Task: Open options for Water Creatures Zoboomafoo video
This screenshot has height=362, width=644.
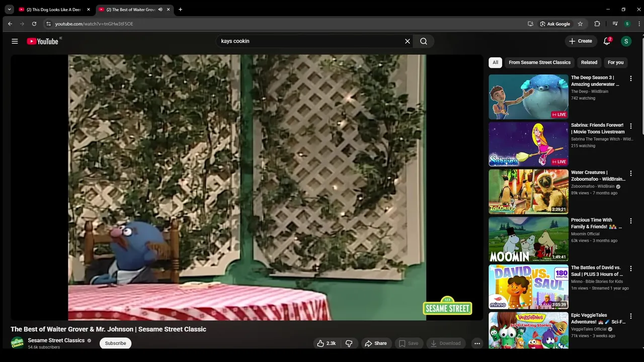Action: 630,173
